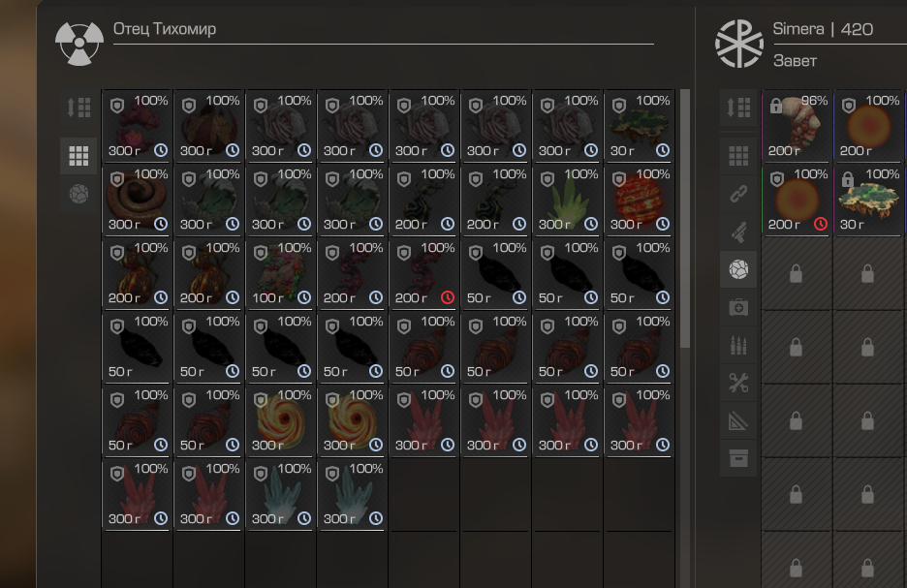
Task: Click the sort button in trader's left sidebar
Action: coord(78,108)
